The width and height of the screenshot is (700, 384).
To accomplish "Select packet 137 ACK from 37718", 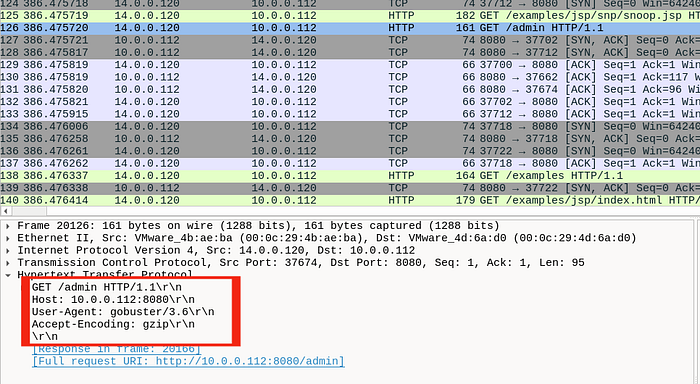I will point(350,163).
